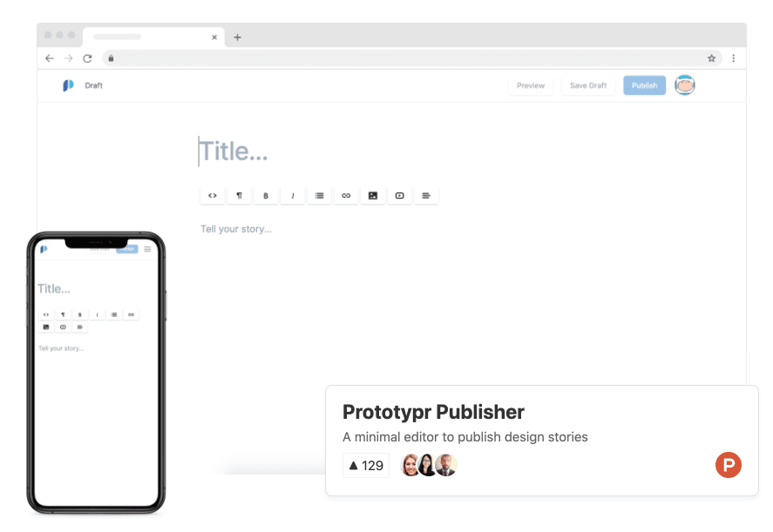This screenshot has height=532, width=773.
Task: Click the lock icon in address bar
Action: pos(111,58)
